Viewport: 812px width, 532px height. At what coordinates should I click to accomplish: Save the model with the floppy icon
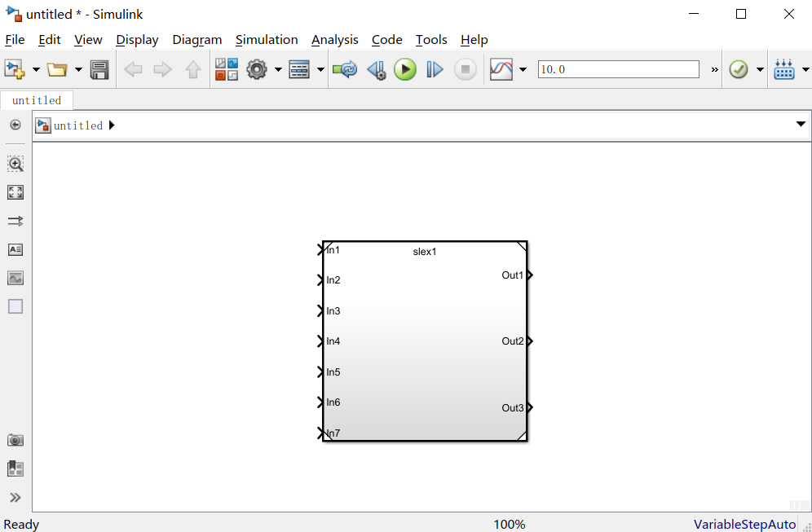[99, 69]
